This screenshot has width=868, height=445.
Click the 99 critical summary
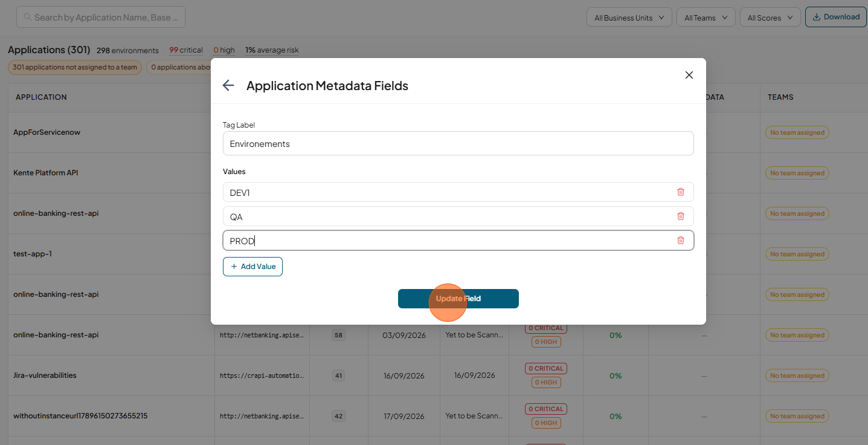pyautogui.click(x=186, y=50)
